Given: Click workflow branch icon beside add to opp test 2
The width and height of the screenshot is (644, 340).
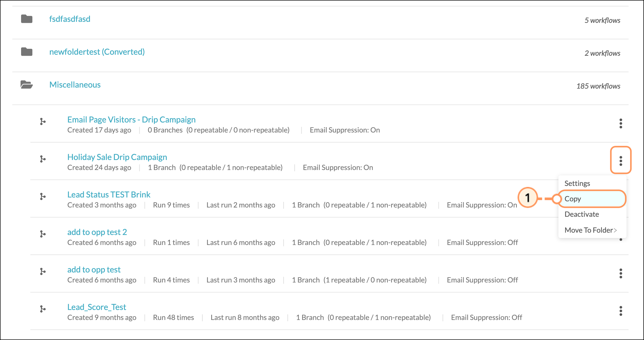Looking at the screenshot, I should point(43,234).
